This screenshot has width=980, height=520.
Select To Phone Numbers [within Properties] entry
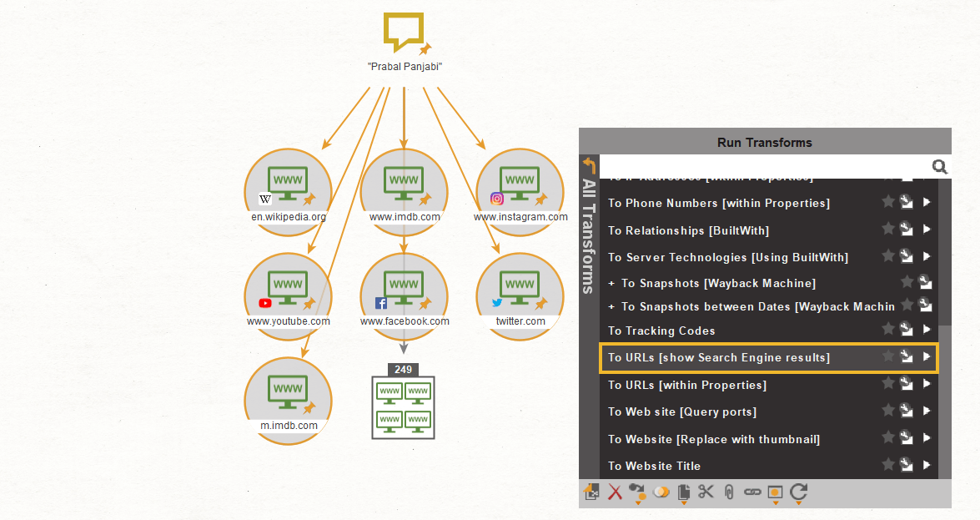tap(769, 203)
